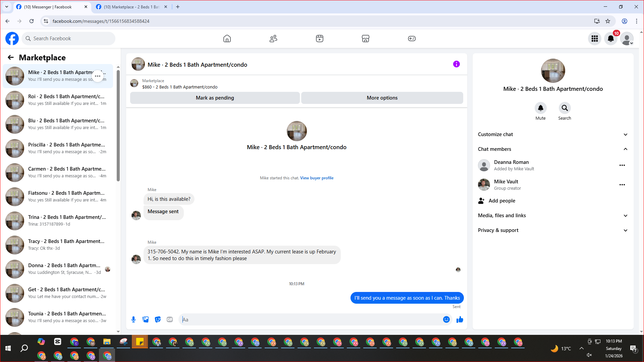Screen dimensions: 644x362
Task: Open Deanna Roman member options menu
Action: (x=622, y=165)
